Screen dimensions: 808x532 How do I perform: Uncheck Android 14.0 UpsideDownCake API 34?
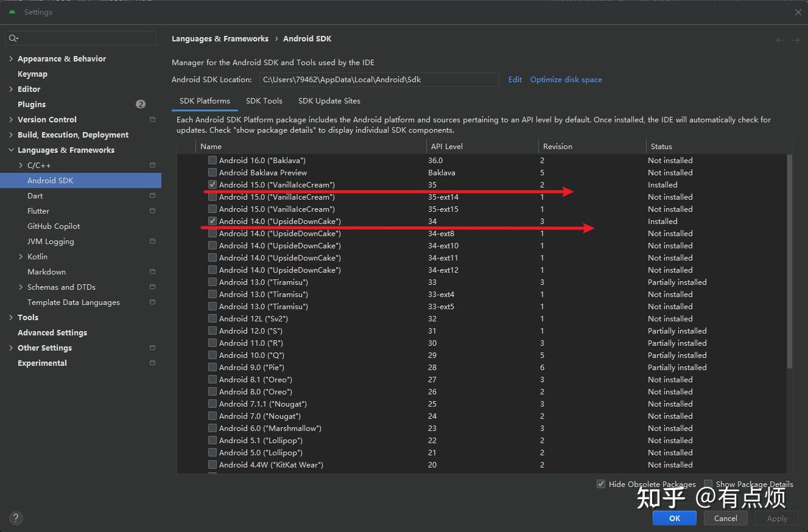click(213, 222)
